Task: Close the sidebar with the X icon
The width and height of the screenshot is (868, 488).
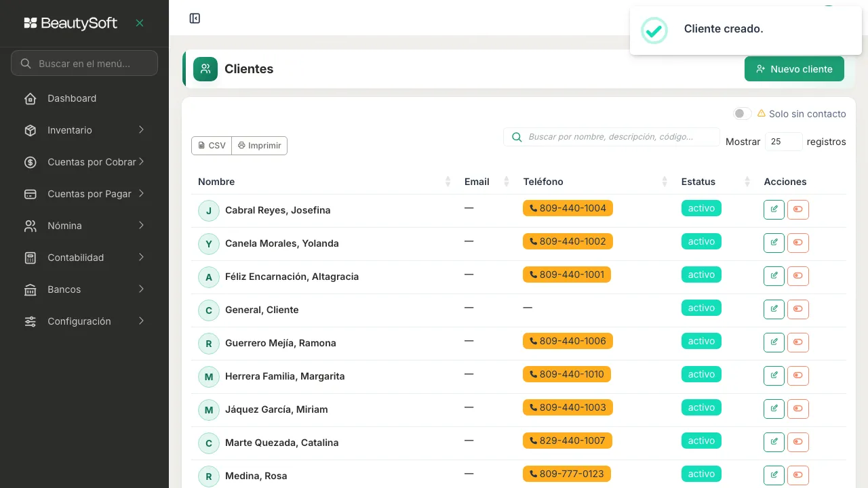Action: [x=140, y=23]
